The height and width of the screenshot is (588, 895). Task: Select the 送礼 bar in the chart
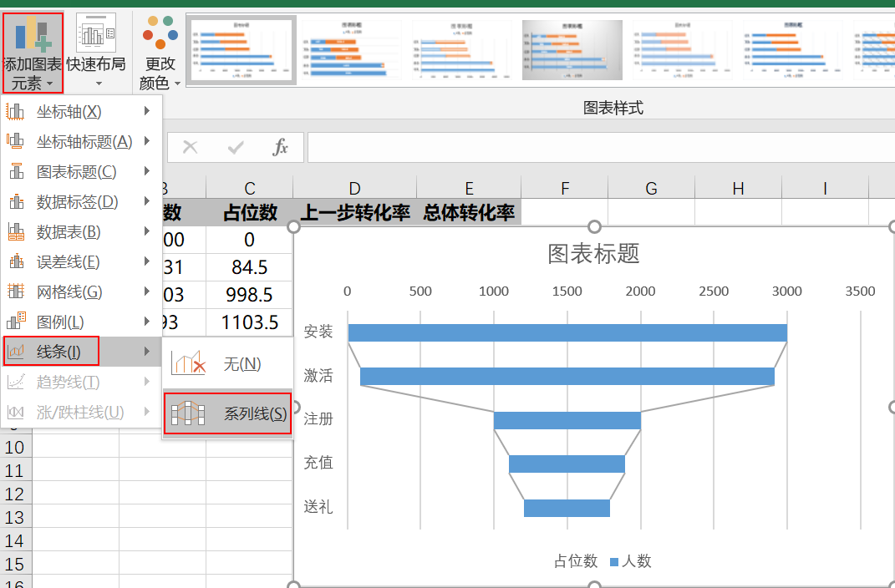click(x=567, y=508)
